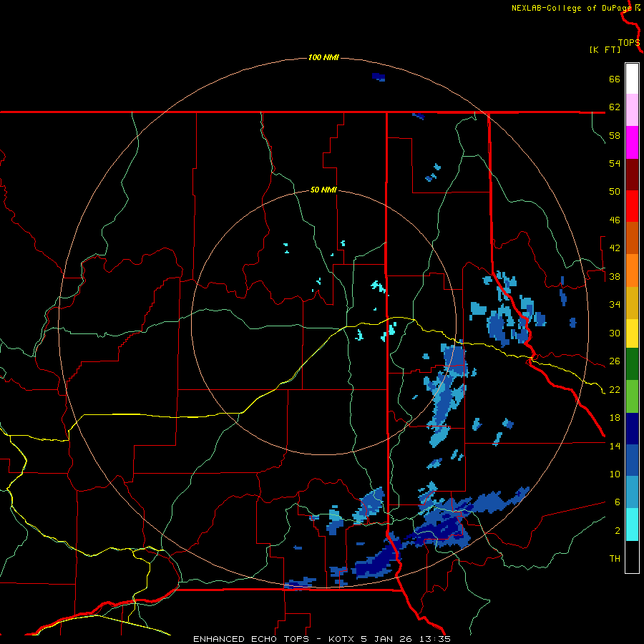Click the 50 NMI range ring label
Image resolution: width=644 pixels, height=644 pixels.
323,190
